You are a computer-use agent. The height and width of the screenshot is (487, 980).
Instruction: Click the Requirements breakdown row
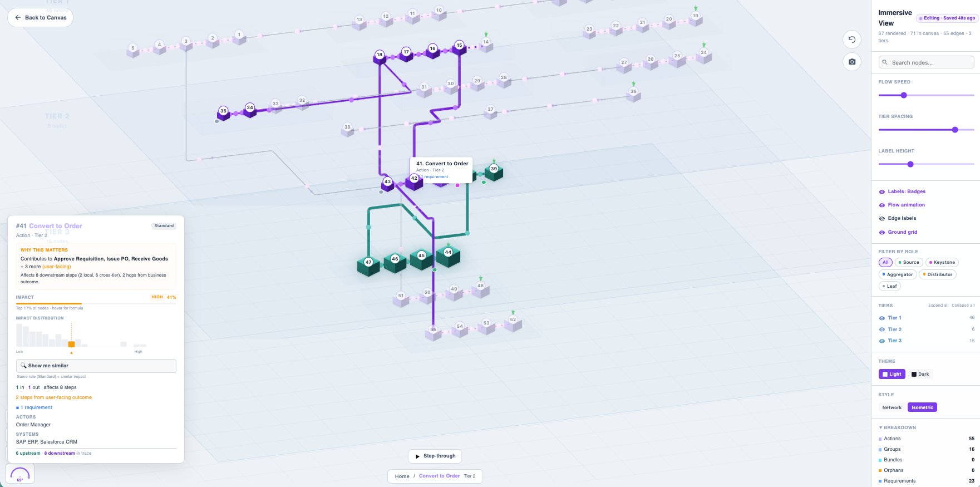(x=926, y=481)
